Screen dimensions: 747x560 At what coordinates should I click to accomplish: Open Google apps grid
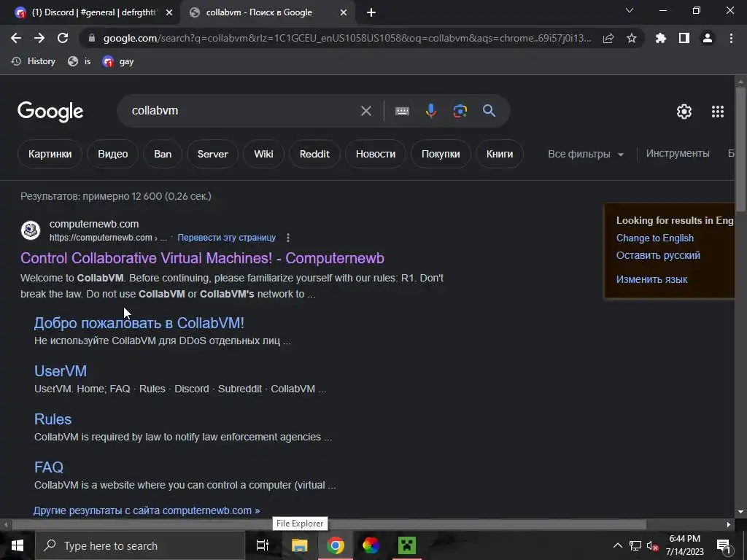pos(718,112)
